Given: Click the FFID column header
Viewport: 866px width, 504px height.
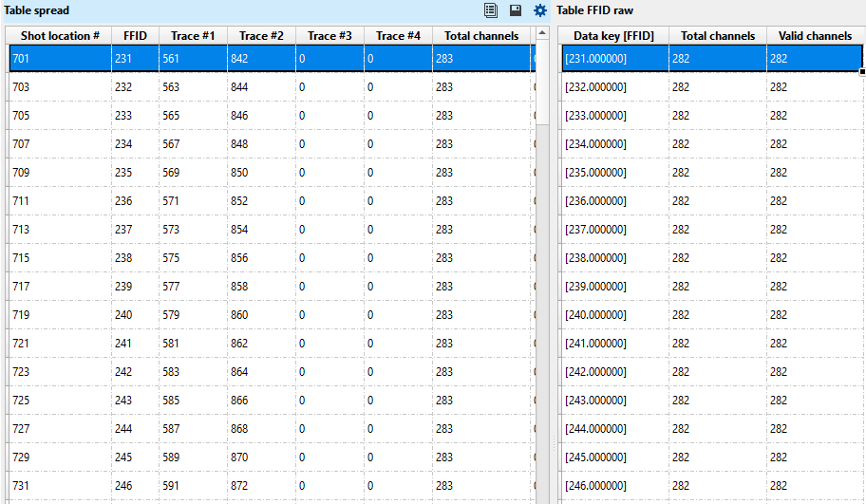Looking at the screenshot, I should coord(136,36).
